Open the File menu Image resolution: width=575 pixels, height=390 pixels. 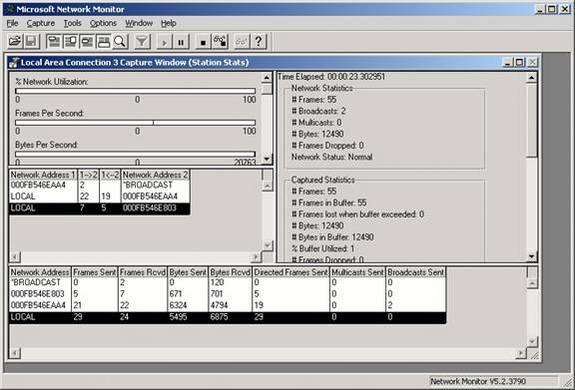coord(12,23)
